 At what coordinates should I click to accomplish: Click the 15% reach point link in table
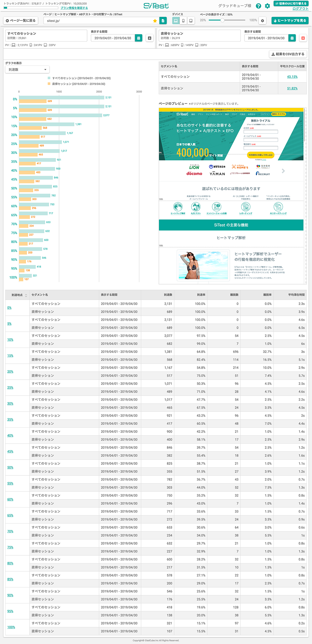click(10, 356)
